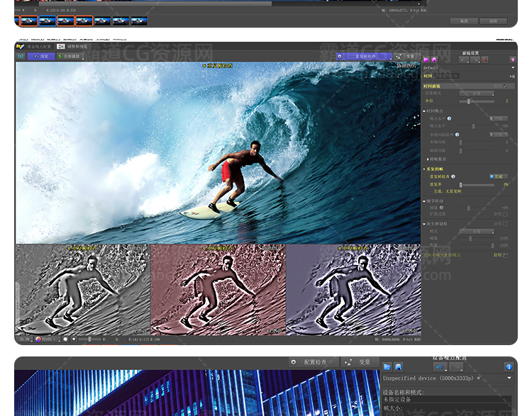Image resolution: width=532 pixels, height=416 pixels.
Task: Click the YCrCb color space icon in status bar
Action: 38,339
